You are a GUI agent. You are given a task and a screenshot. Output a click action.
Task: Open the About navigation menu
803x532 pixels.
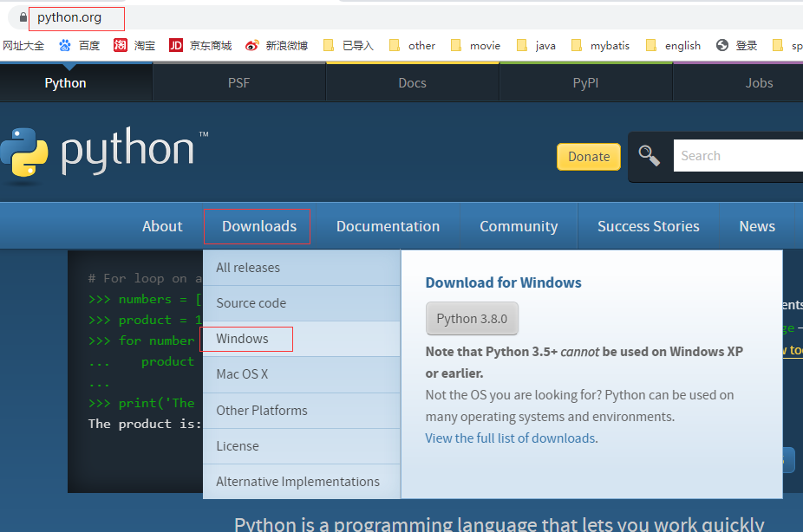162,226
